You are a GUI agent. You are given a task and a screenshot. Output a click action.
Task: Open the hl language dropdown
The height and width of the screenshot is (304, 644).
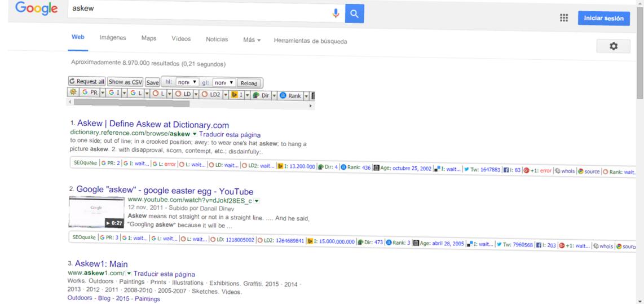point(187,82)
